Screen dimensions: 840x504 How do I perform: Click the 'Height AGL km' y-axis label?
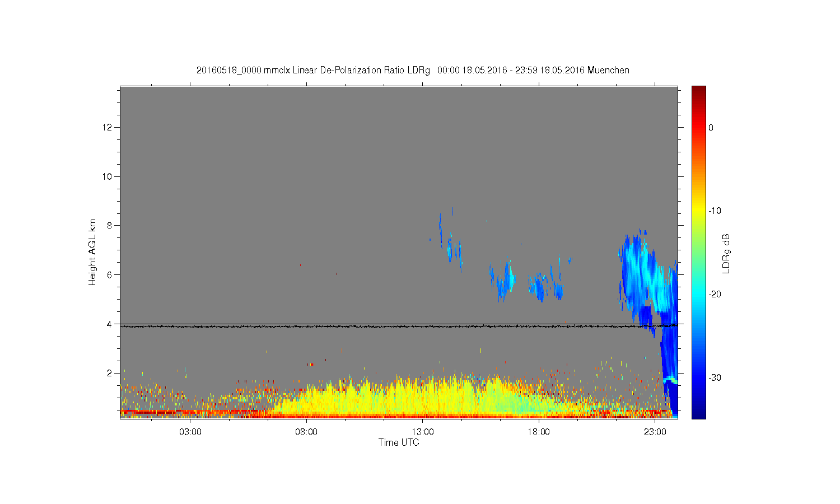click(92, 252)
